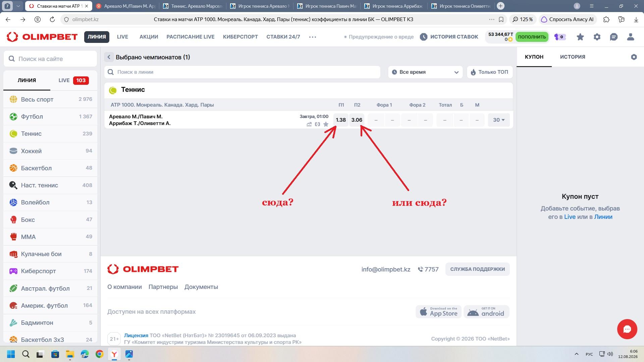
Task: Open the Линии link in empty coupon
Action: click(603, 217)
